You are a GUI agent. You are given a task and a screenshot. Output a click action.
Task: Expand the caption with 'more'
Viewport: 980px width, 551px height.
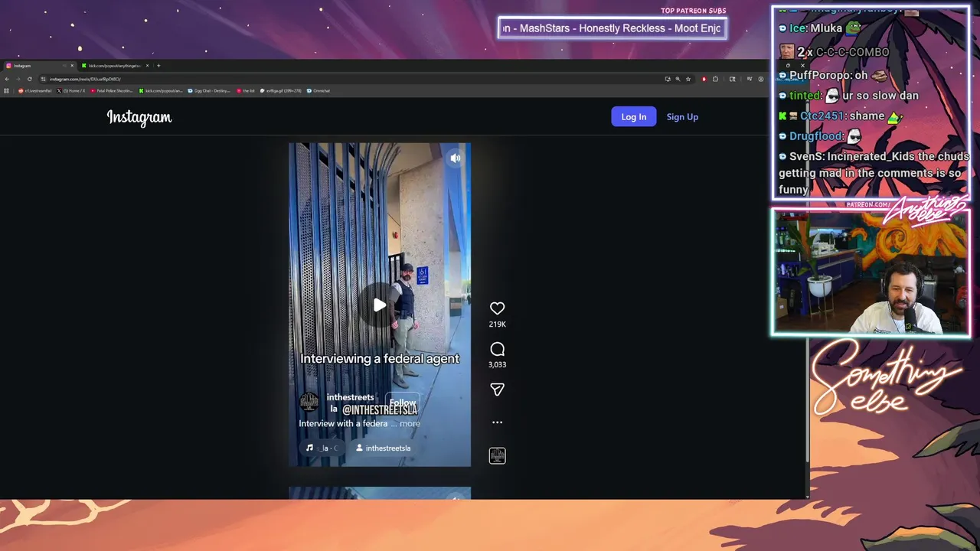click(x=410, y=423)
